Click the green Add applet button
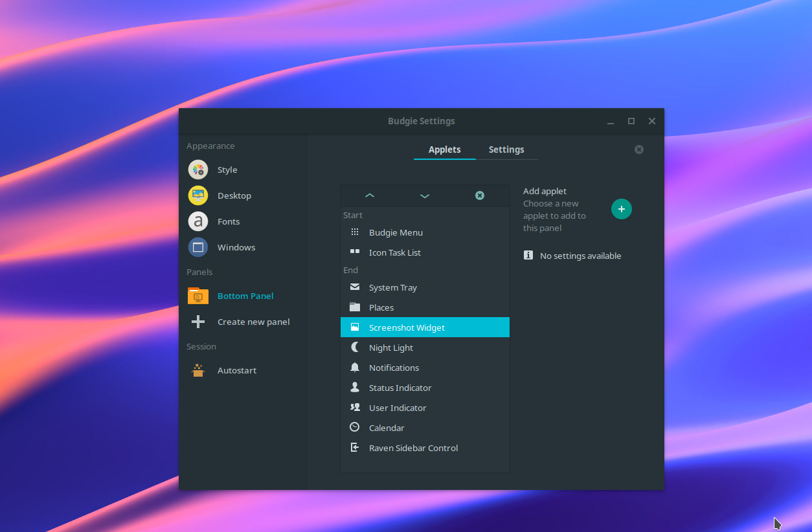This screenshot has width=812, height=532. [x=622, y=209]
